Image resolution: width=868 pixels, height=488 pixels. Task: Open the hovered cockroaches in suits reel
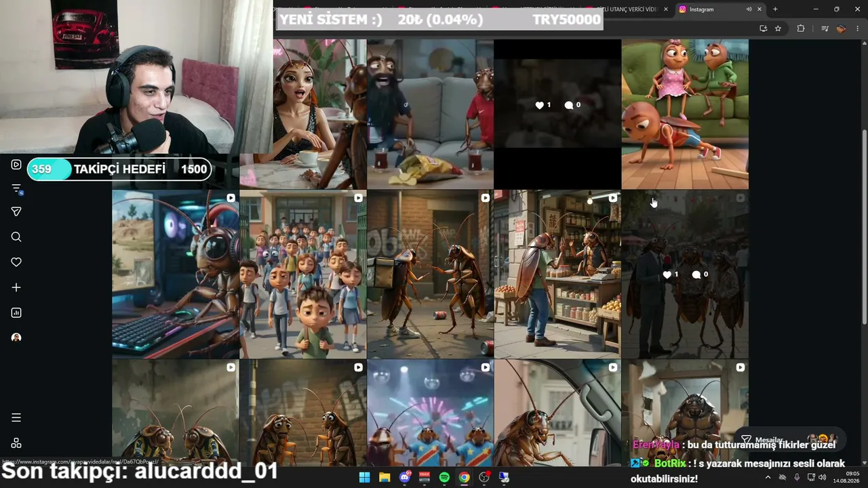pyautogui.click(x=685, y=274)
